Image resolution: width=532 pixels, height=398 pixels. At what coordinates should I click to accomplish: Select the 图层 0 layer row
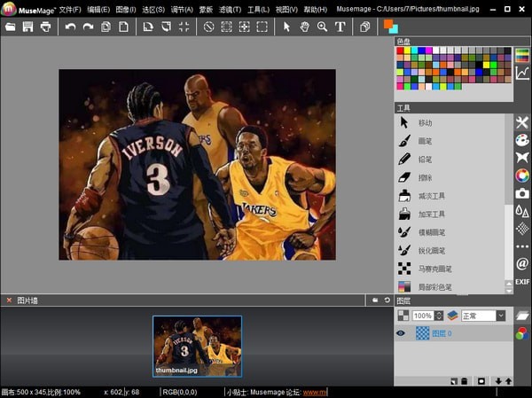pyautogui.click(x=452, y=333)
